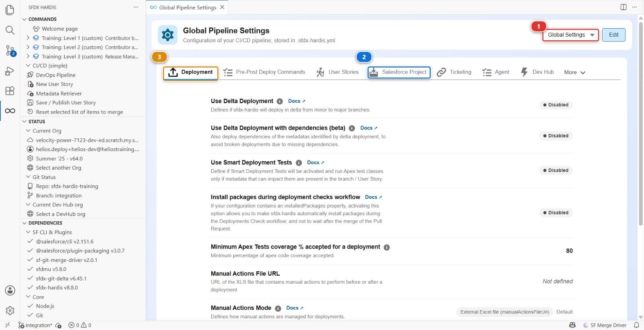This screenshot has width=644, height=330.
Task: Collapse the Git Status group
Action: click(28, 177)
